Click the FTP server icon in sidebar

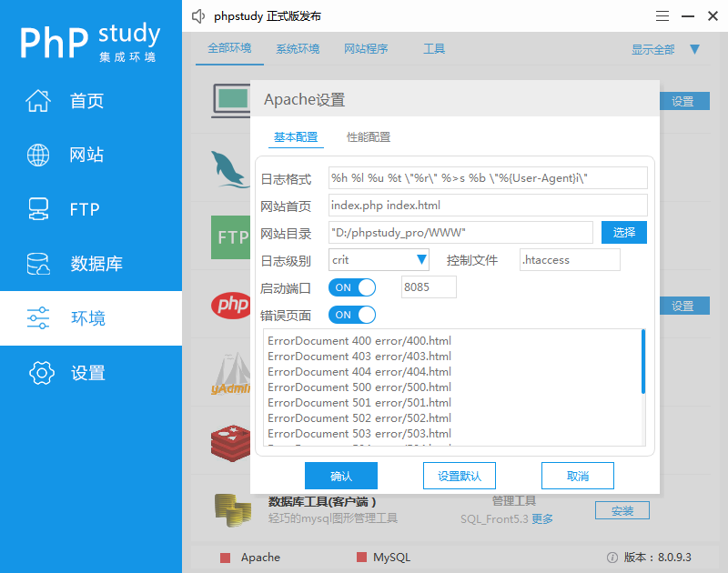[x=38, y=209]
